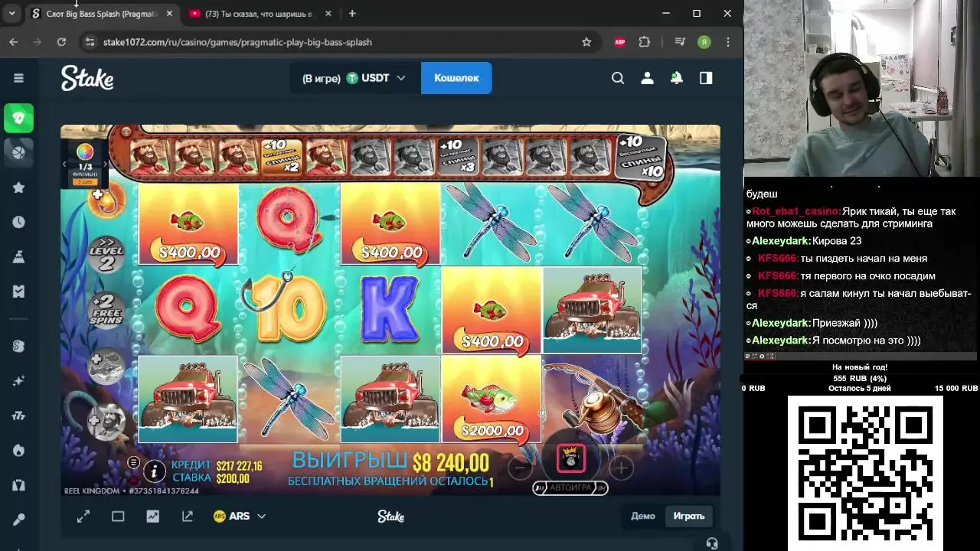Screen dimensions: 980x551
Task: Open Stake originals S icon
Action: point(18,346)
